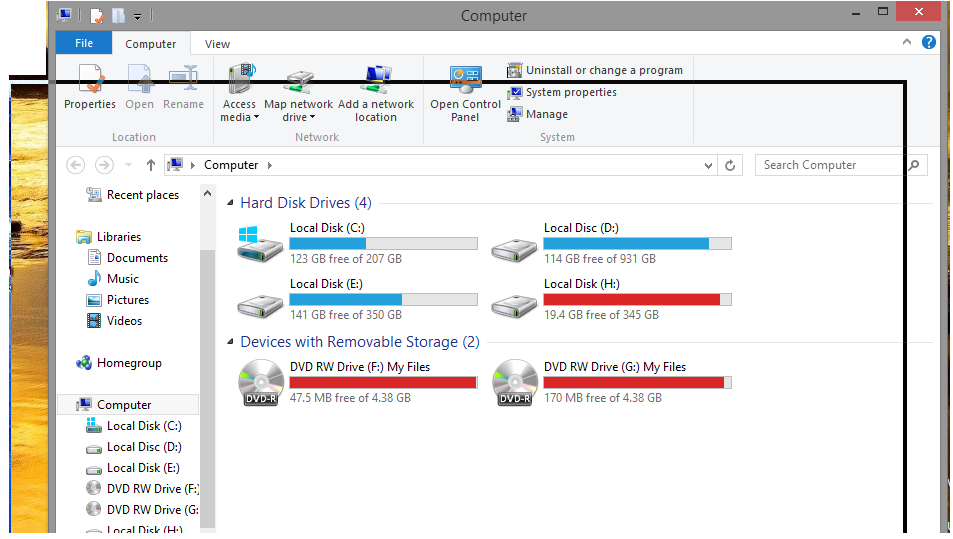Click the Add a network location icon
Image resolution: width=953 pixels, height=539 pixels.
[376, 80]
